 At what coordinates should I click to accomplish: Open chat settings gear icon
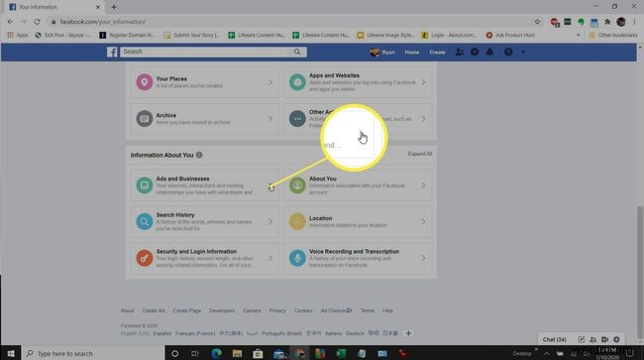(616, 339)
